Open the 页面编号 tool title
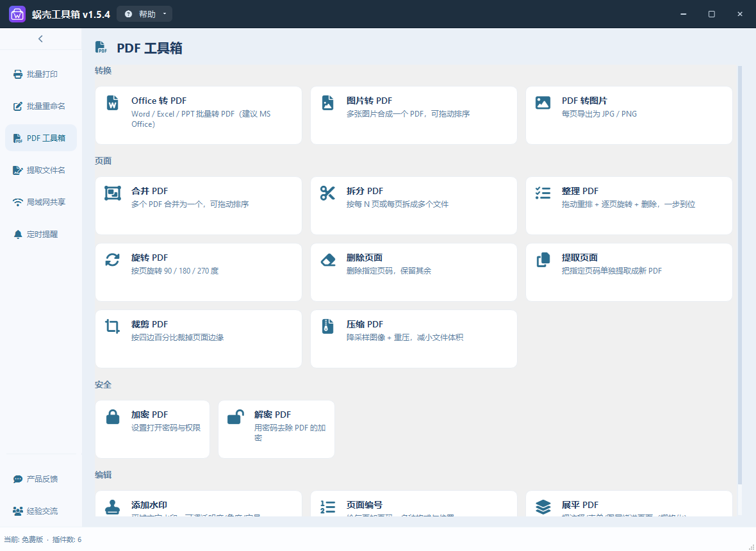This screenshot has height=551, width=756. pos(365,505)
